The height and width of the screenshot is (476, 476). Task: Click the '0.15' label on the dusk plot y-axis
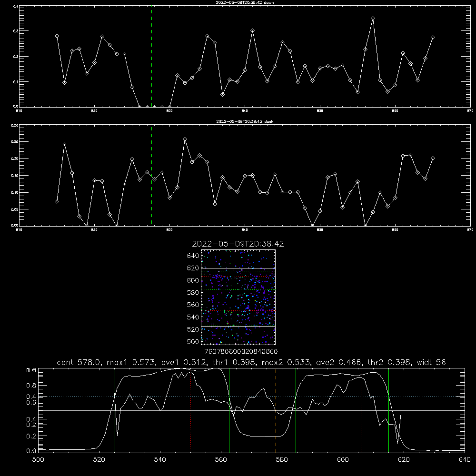click(x=15, y=176)
